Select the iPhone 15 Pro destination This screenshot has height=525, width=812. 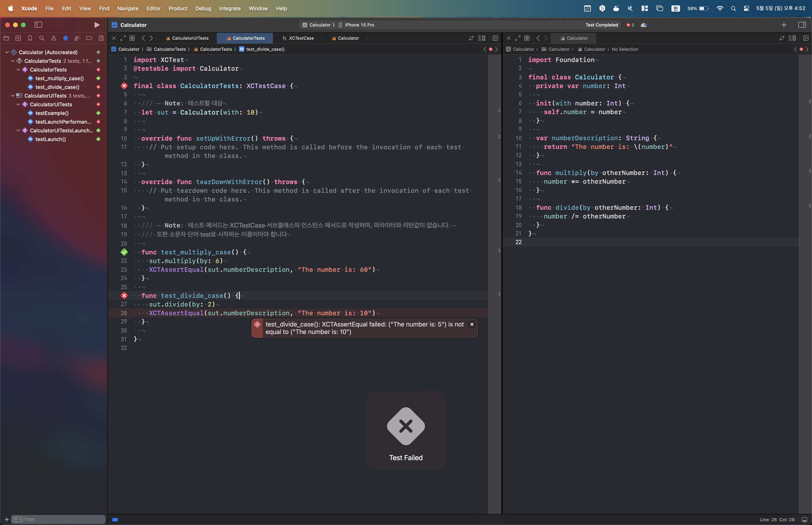pos(359,25)
